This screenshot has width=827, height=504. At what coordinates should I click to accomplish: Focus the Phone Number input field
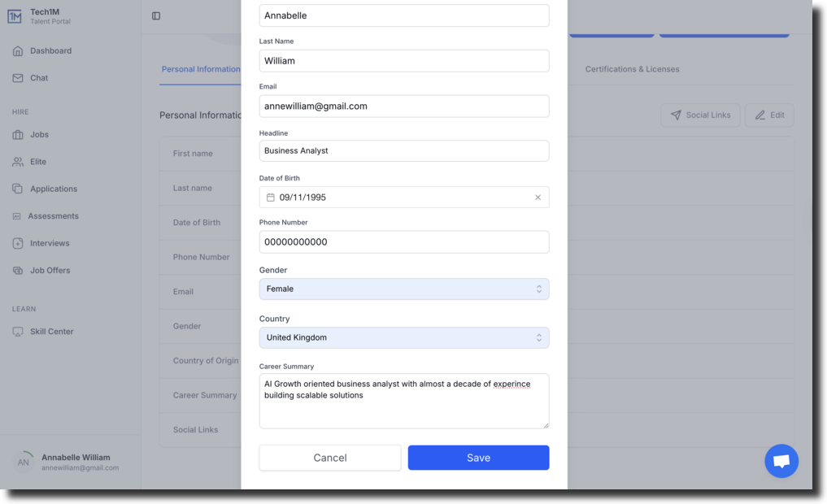click(404, 242)
